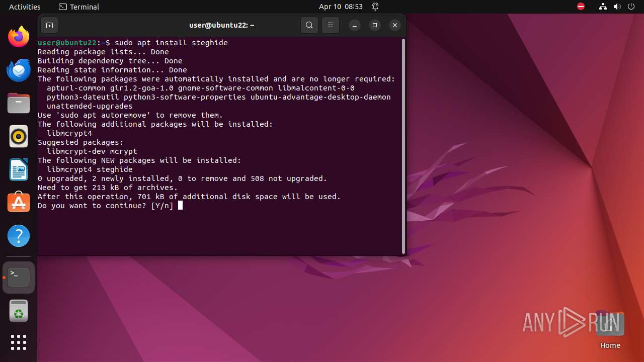The width and height of the screenshot is (644, 362).
Task: Open the Activities overview
Action: [25, 7]
